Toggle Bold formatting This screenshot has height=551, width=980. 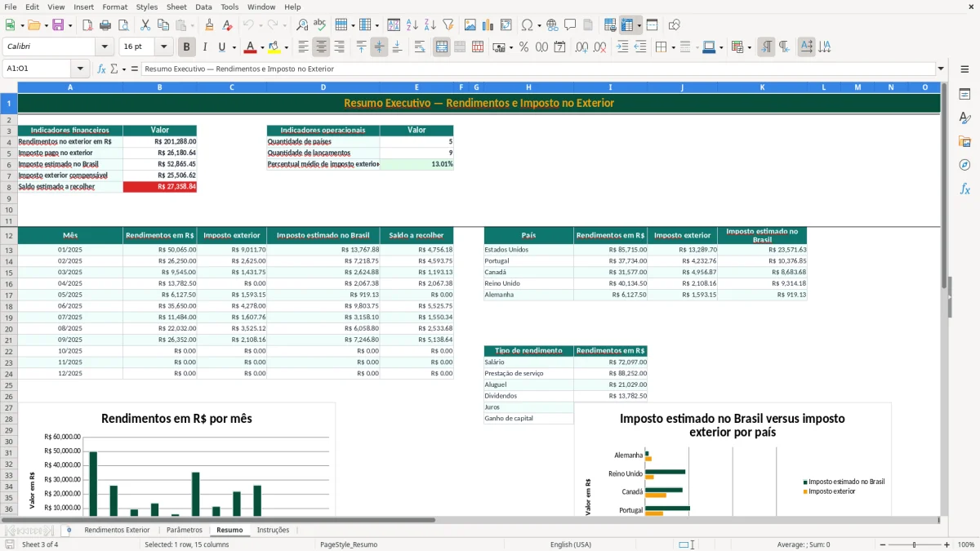187,47
